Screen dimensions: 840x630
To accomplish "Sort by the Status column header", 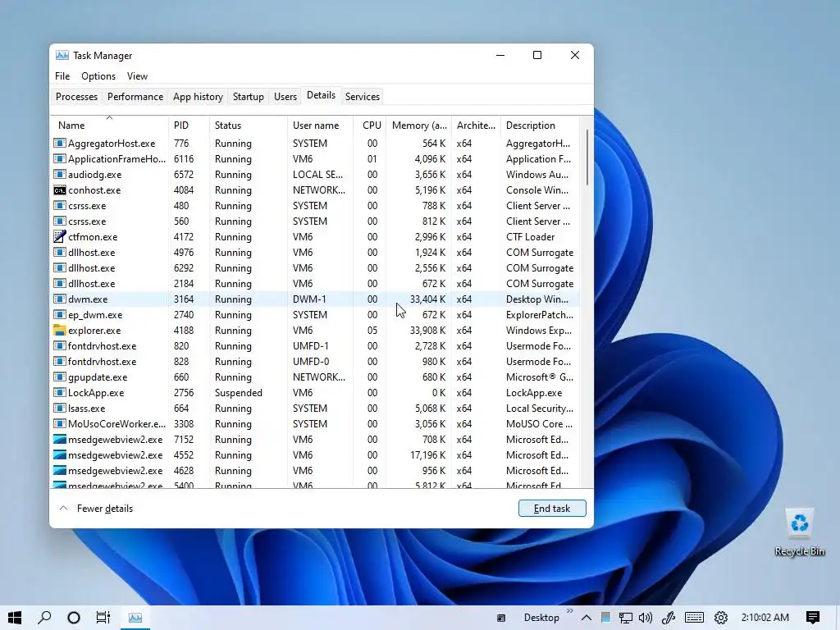I will 248,125.
